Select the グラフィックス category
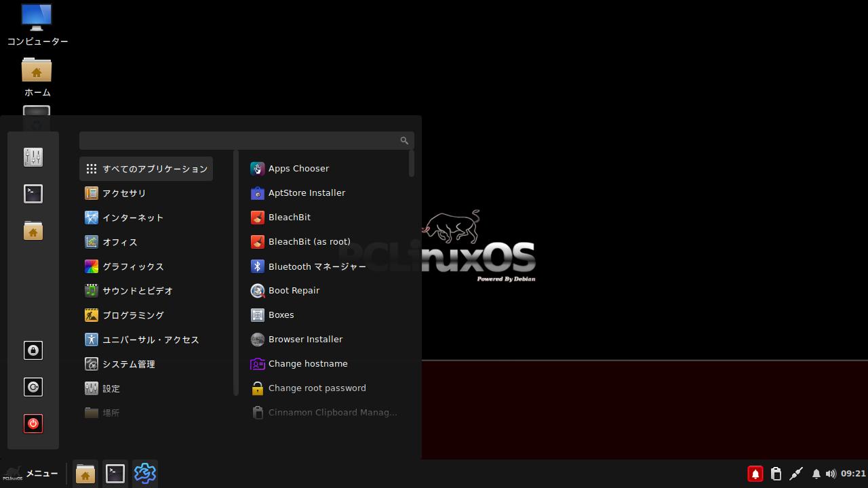Image resolution: width=868 pixels, height=488 pixels. point(133,266)
